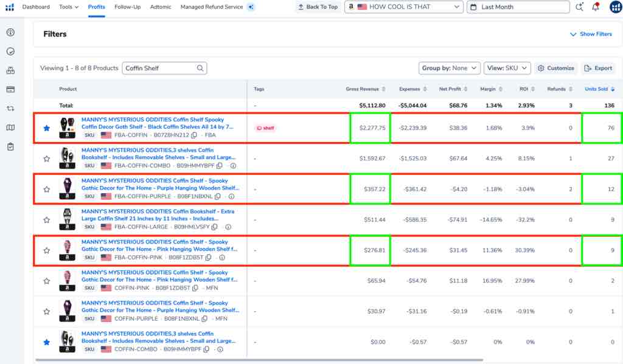The image size is (623, 364).
Task: Open the dollar-coin sidebar icon
Action: pyautogui.click(x=11, y=32)
